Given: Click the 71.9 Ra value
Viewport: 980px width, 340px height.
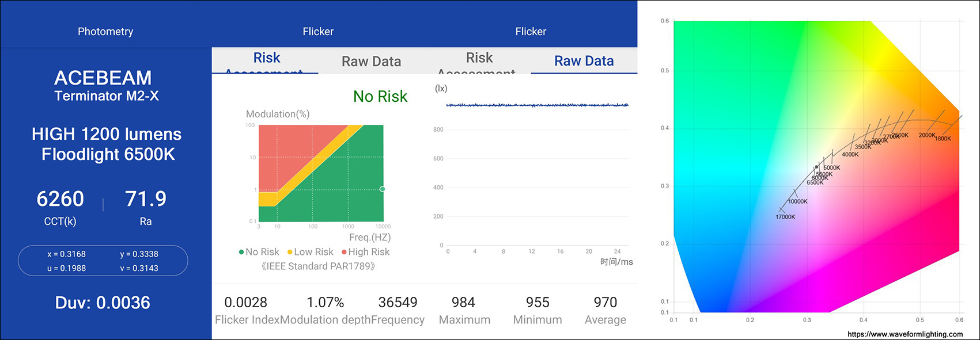Looking at the screenshot, I should pyautogui.click(x=146, y=199).
